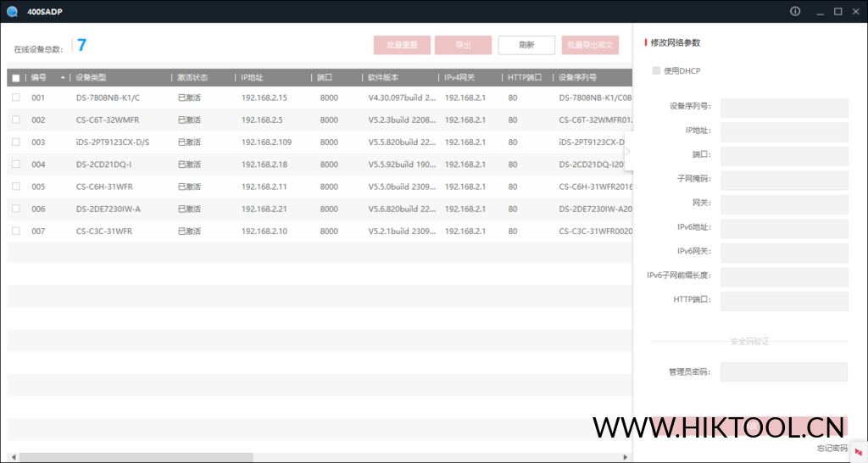Sort by the 设备类型 column header
The height and width of the screenshot is (463, 868).
pos(91,77)
